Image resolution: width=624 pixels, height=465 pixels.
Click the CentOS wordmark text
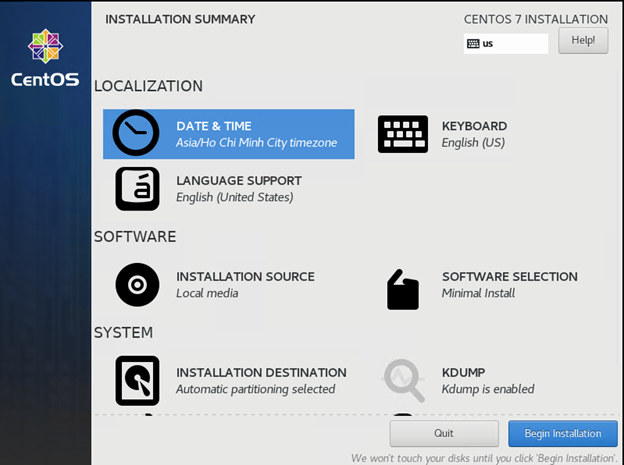(x=45, y=79)
